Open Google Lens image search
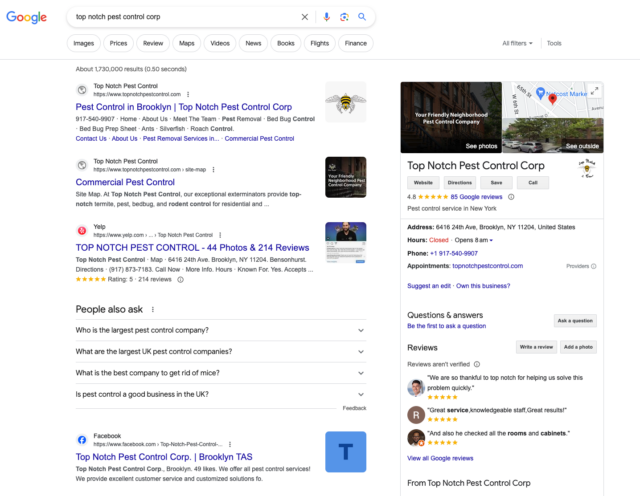This screenshot has height=496, width=640. pos(343,17)
